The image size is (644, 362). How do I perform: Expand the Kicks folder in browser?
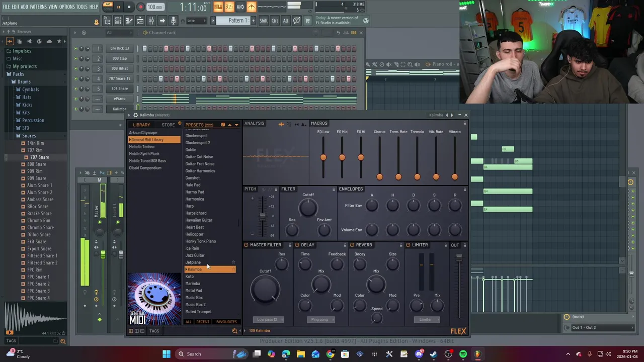click(27, 105)
